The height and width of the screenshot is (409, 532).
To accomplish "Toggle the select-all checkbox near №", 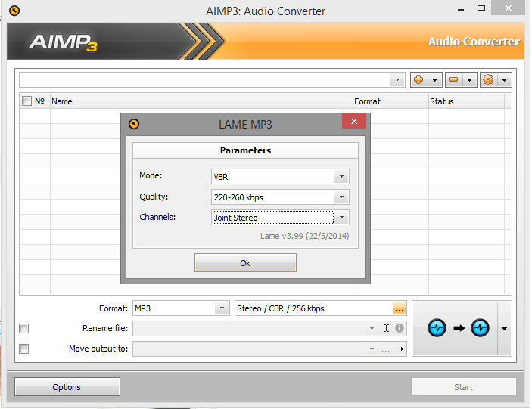I will coord(26,101).
